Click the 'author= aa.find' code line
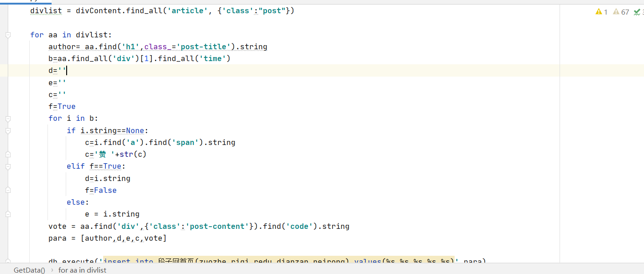The height and width of the screenshot is (274, 644). click(x=158, y=47)
